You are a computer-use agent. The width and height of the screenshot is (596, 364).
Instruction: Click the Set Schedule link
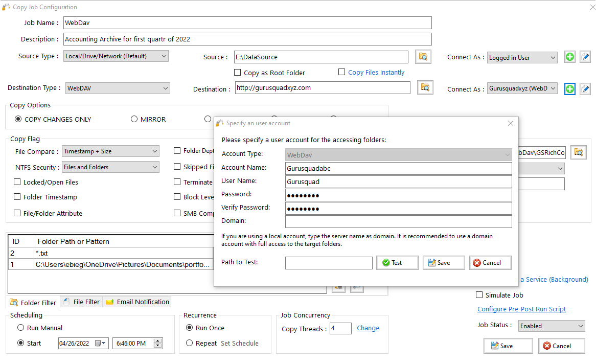[x=239, y=343]
